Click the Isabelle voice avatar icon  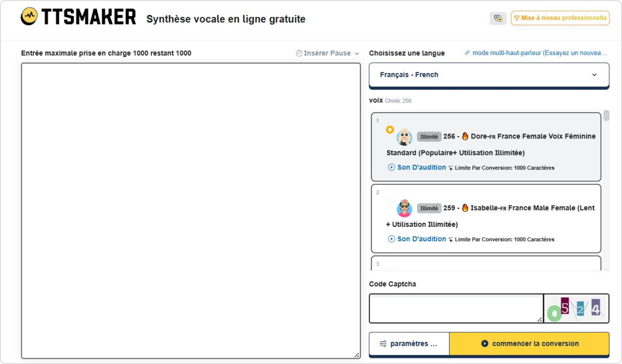point(405,208)
